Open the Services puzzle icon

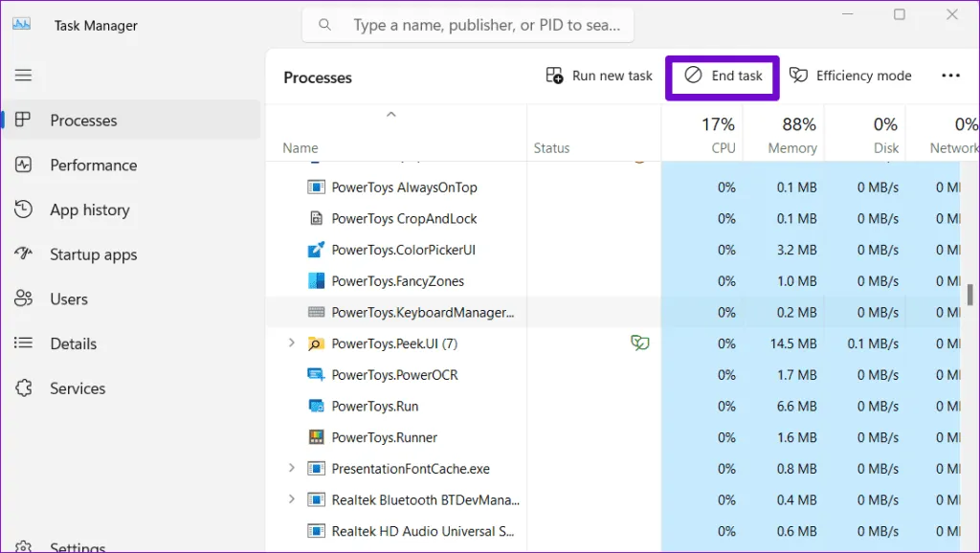tap(24, 388)
